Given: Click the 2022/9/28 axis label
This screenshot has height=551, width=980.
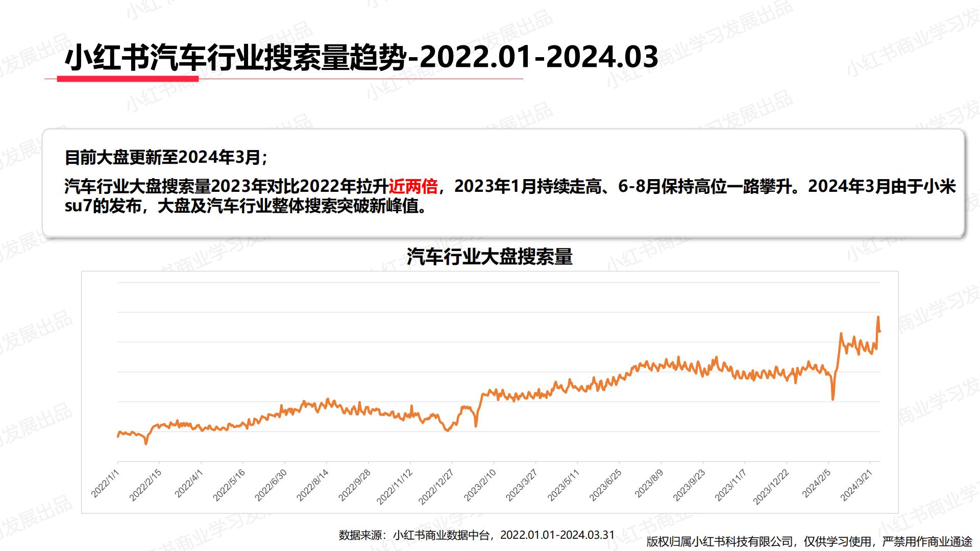Looking at the screenshot, I should point(354,485).
